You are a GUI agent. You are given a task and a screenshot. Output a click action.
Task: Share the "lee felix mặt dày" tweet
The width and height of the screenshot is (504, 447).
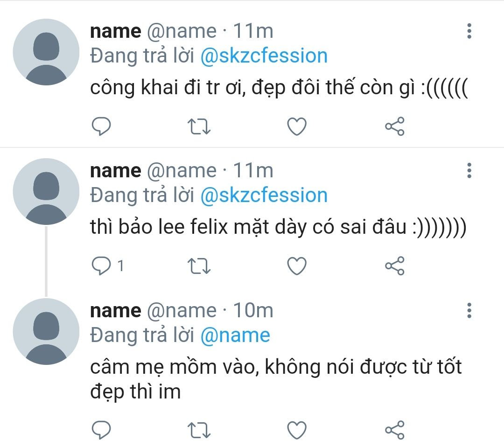pyautogui.click(x=394, y=266)
